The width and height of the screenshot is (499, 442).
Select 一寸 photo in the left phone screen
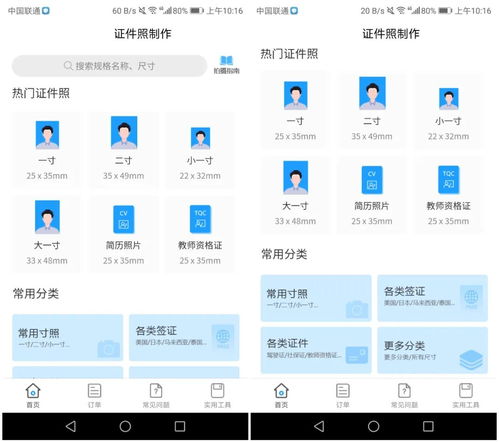(47, 150)
